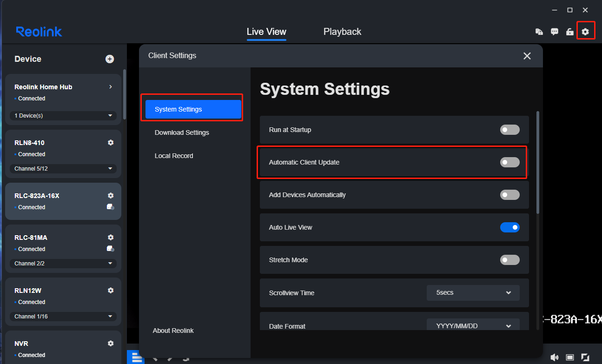Disable Auto Live View switch

click(510, 227)
